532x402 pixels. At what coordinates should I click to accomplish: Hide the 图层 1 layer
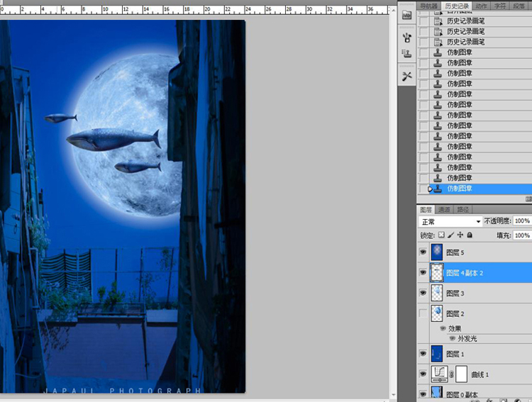coord(423,354)
